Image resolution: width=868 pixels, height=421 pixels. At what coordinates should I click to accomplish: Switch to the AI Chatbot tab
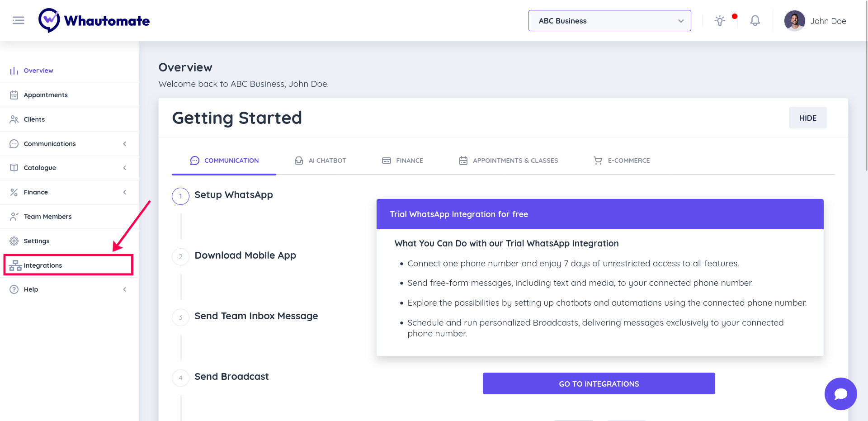(x=321, y=161)
